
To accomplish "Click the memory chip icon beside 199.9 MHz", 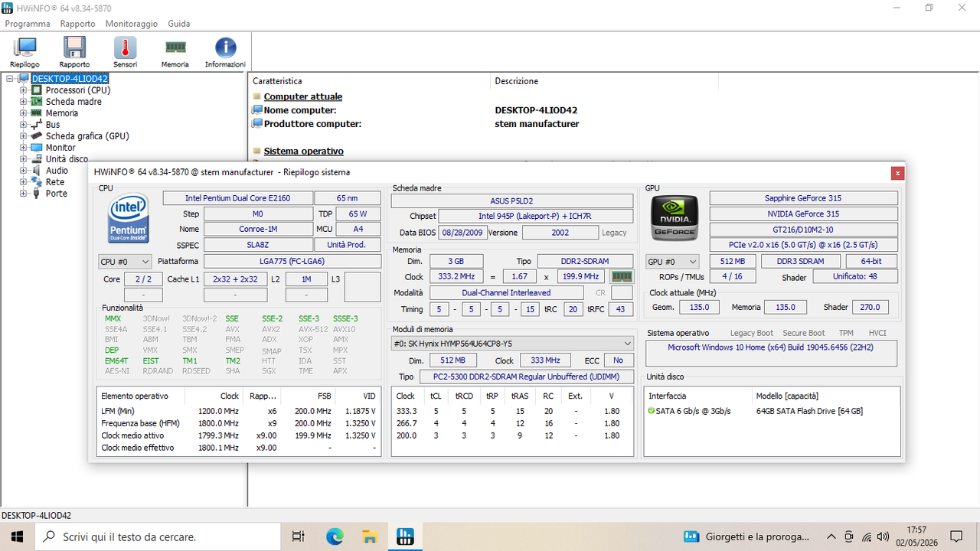I will (621, 276).
